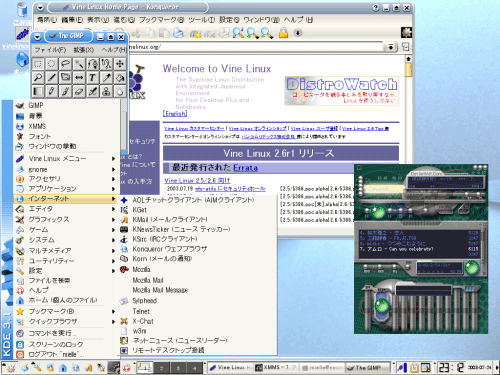This screenshot has height=375, width=500.
Task: Click the Errata link on the web page
Action: click(x=245, y=168)
